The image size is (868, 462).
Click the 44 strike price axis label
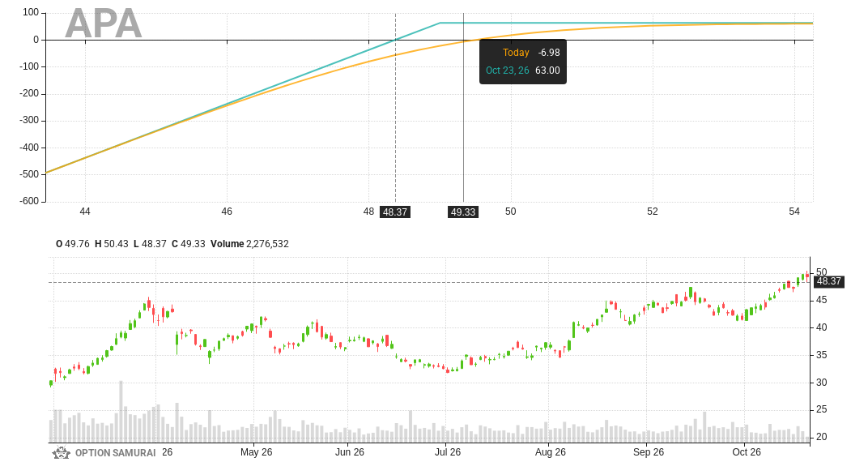click(x=85, y=212)
